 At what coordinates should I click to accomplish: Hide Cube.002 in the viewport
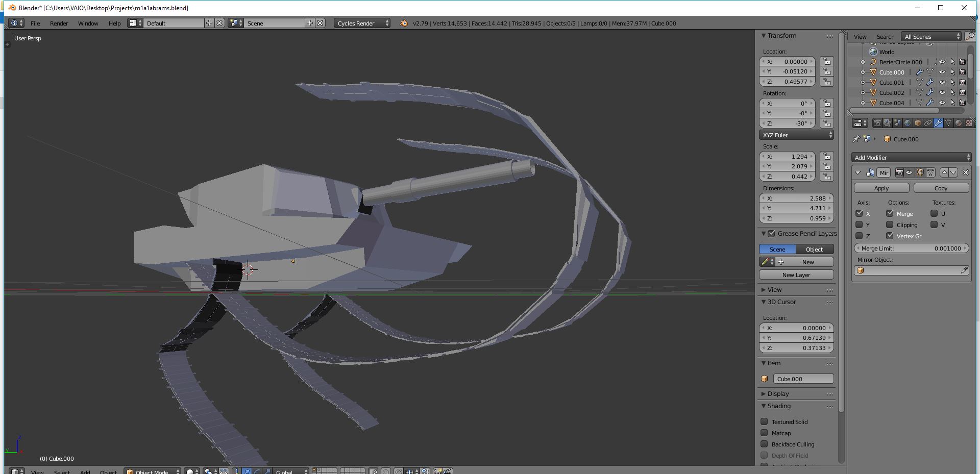942,92
